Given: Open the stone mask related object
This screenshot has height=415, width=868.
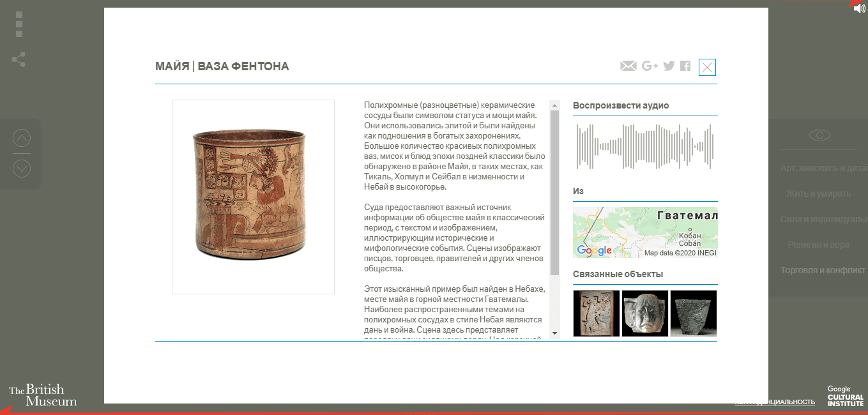Looking at the screenshot, I should tap(644, 313).
